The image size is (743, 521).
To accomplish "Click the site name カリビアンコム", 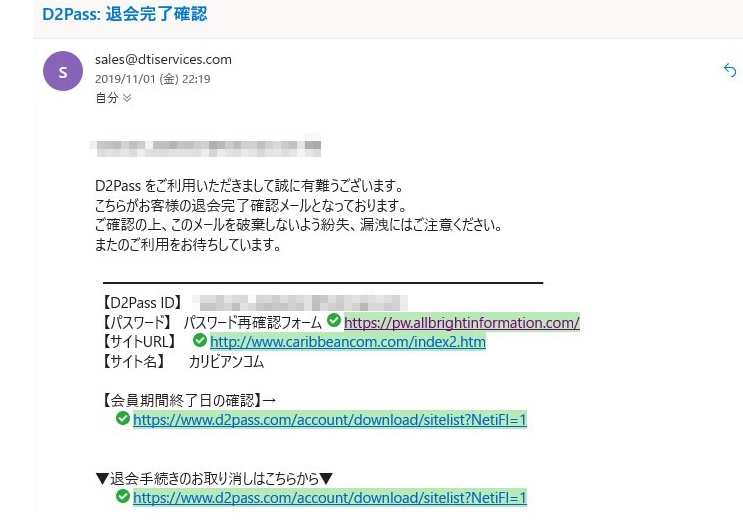I will point(226,362).
